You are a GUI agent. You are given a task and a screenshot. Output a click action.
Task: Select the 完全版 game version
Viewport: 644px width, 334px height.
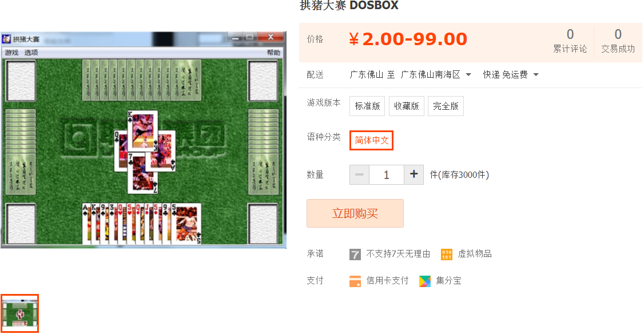tap(446, 106)
